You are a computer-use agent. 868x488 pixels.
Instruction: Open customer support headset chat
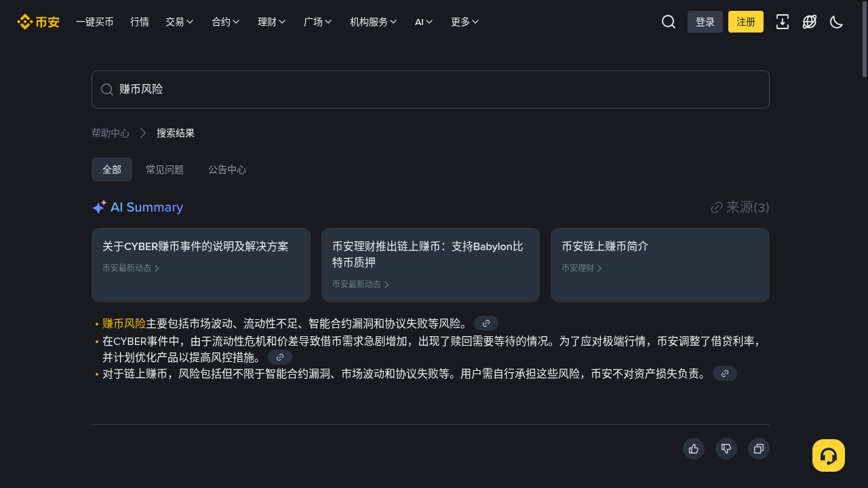[829, 455]
